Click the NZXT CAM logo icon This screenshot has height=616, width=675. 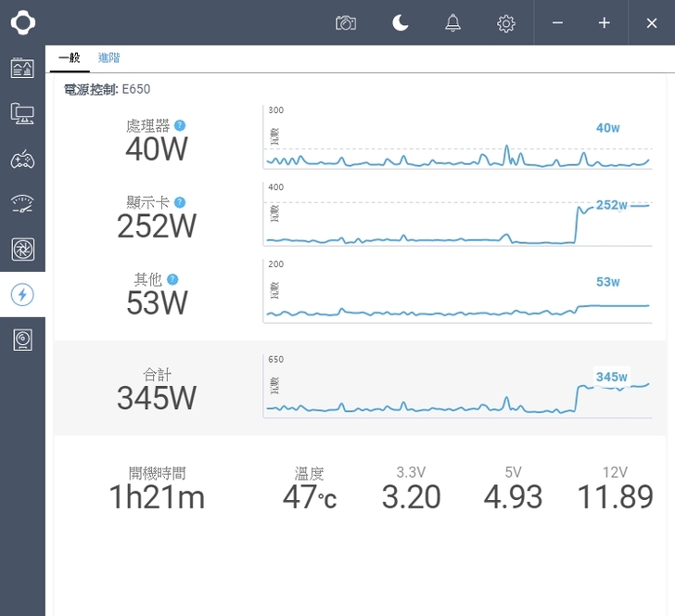[22, 22]
